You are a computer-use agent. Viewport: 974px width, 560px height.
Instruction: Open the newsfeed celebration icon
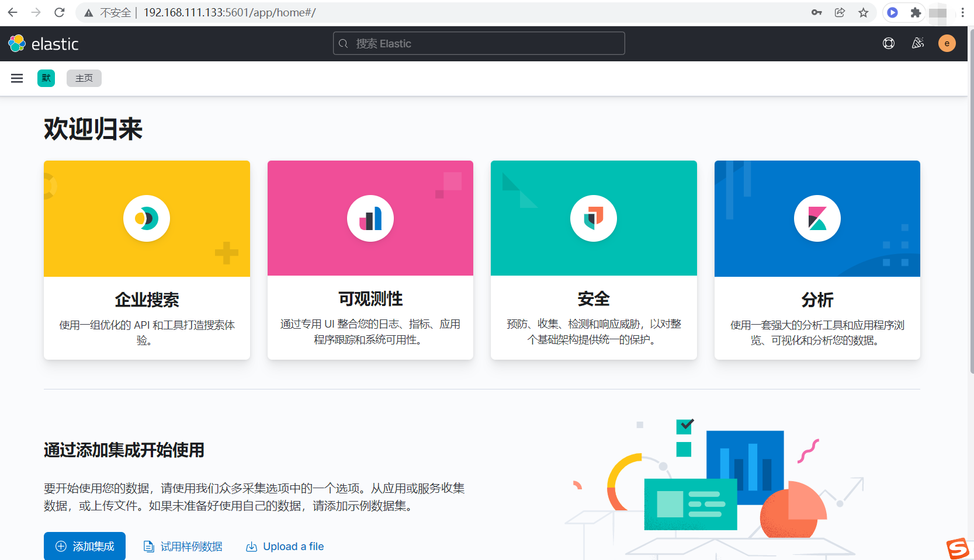[x=918, y=43]
